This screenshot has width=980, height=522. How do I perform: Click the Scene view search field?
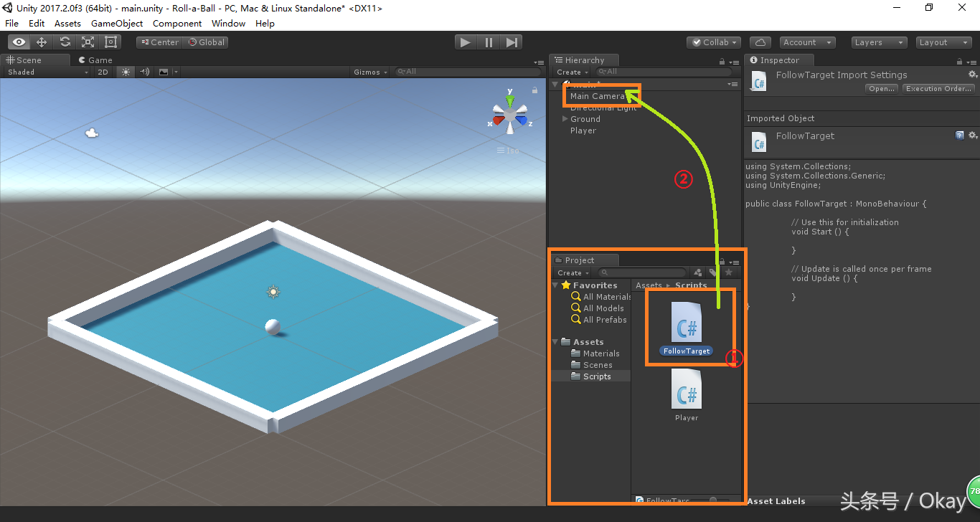(x=469, y=72)
